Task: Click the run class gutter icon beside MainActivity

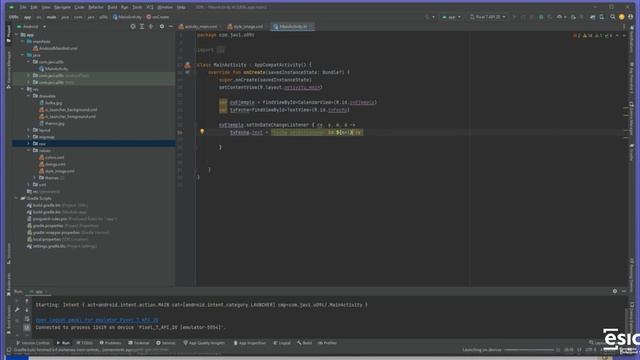Action: click(x=187, y=65)
